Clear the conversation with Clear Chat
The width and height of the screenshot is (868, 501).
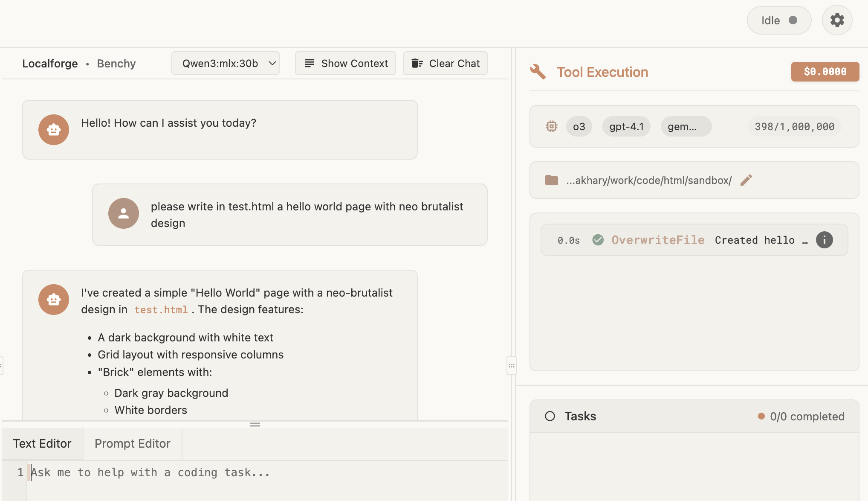coord(445,63)
